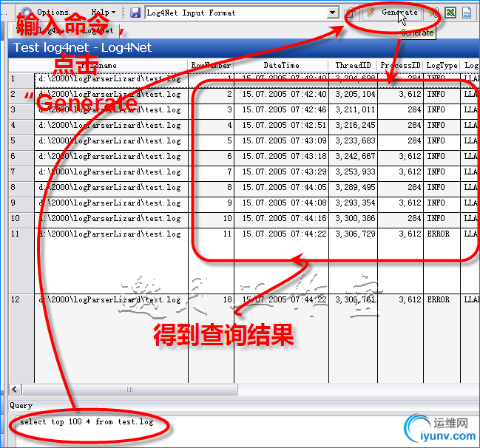Select row header 10
Image resolution: width=480 pixels, height=448 pixels.
pyautogui.click(x=21, y=219)
